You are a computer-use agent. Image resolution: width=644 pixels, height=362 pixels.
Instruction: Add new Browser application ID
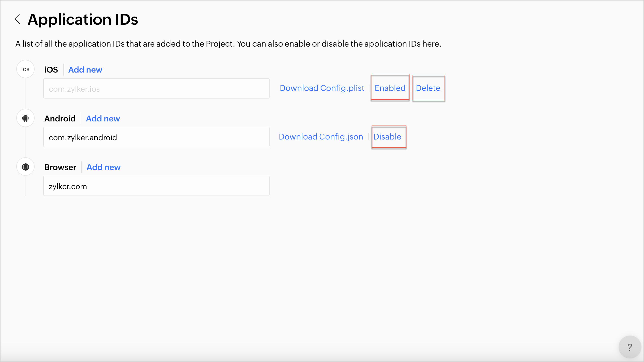(x=104, y=167)
